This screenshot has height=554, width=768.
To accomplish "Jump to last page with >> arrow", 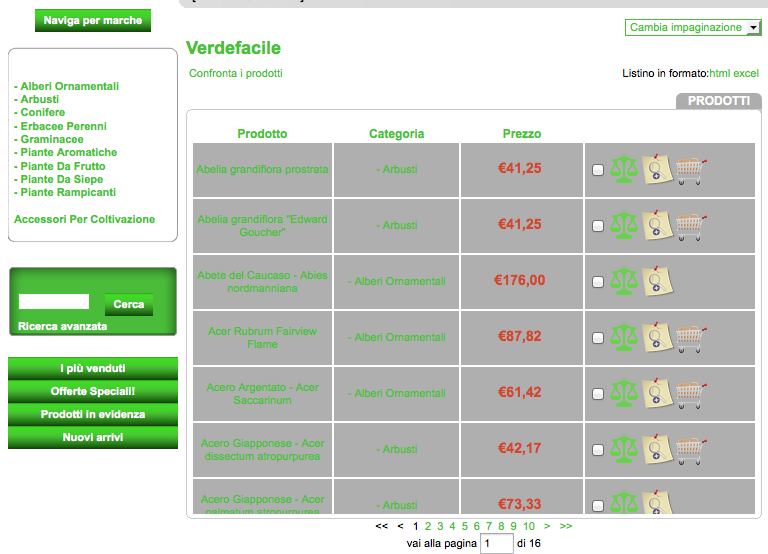I will (x=566, y=527).
